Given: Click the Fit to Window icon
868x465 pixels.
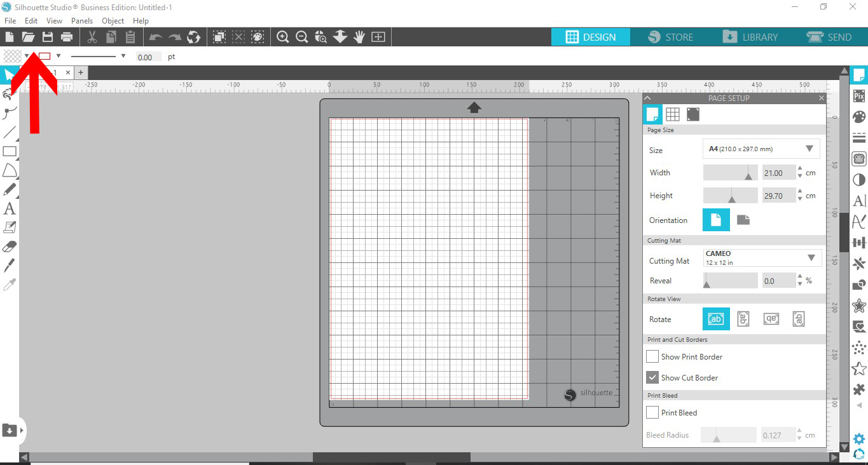Looking at the screenshot, I should [x=378, y=37].
